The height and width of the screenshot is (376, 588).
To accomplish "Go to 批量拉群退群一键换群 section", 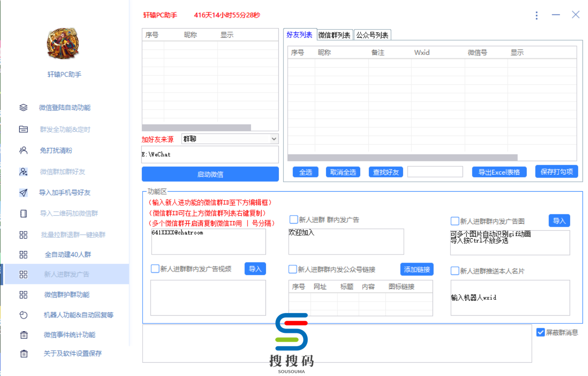I will (73, 235).
